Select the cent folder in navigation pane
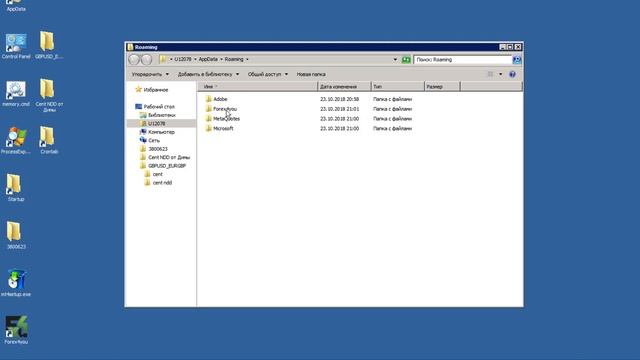The height and width of the screenshot is (360, 640). point(153,174)
